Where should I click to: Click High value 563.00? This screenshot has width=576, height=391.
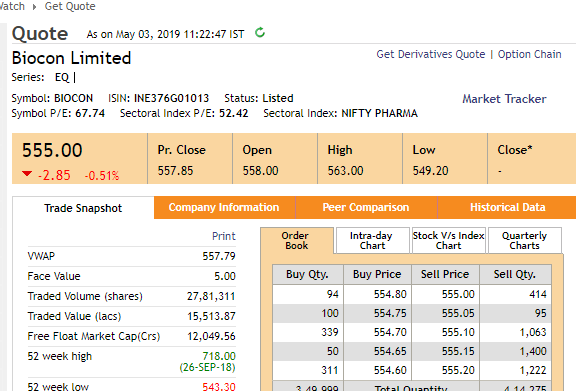coord(345,171)
